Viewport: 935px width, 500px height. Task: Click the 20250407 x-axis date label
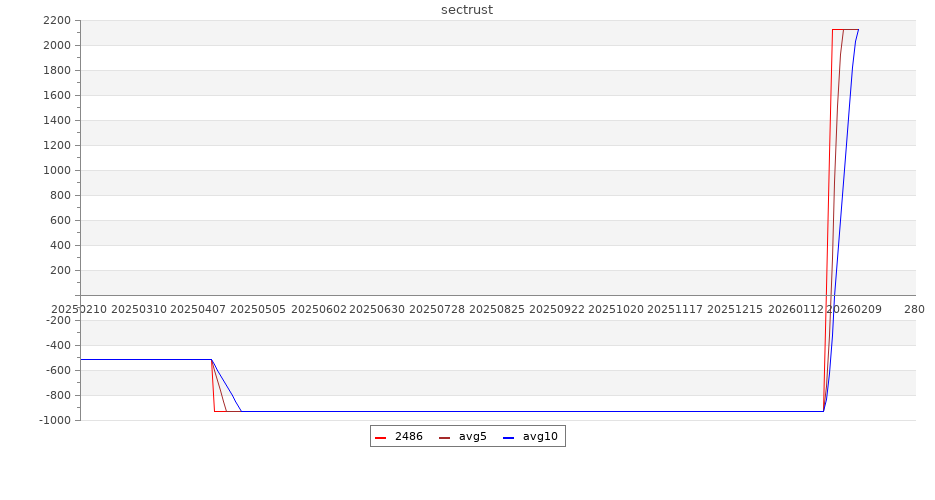point(198,310)
